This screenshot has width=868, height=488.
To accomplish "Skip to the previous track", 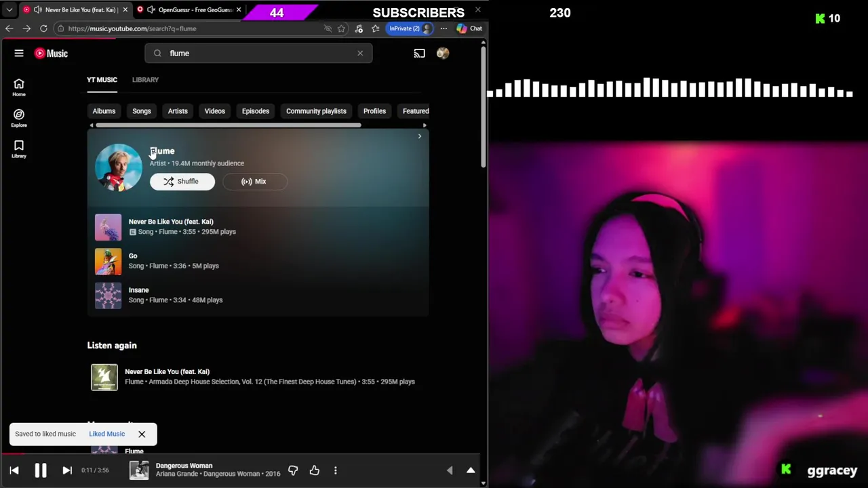I will click(14, 470).
